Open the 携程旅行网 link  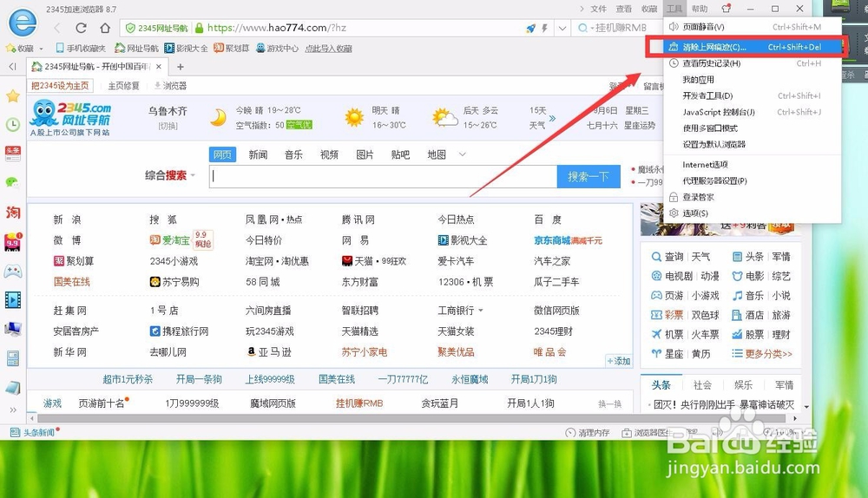click(180, 331)
